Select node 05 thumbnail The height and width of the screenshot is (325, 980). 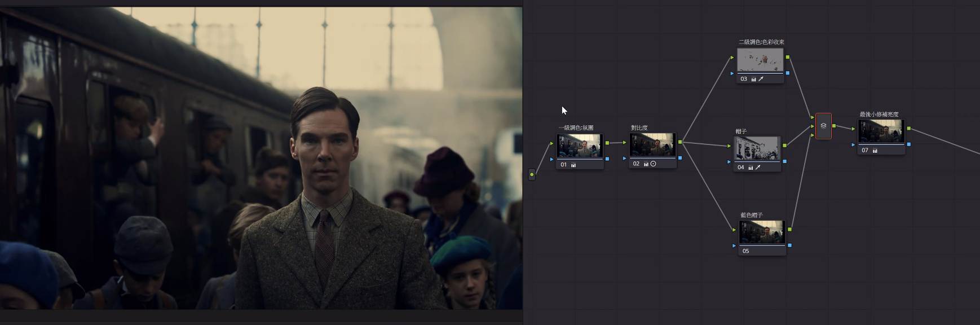pos(762,232)
